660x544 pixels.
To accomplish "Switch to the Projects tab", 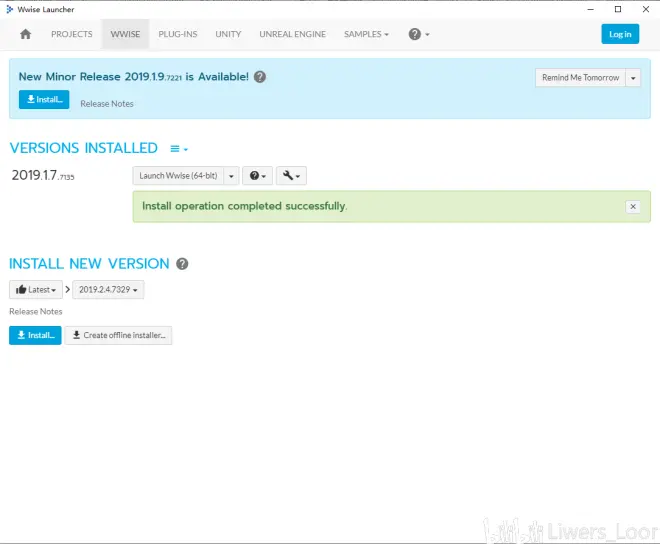I will tap(72, 34).
